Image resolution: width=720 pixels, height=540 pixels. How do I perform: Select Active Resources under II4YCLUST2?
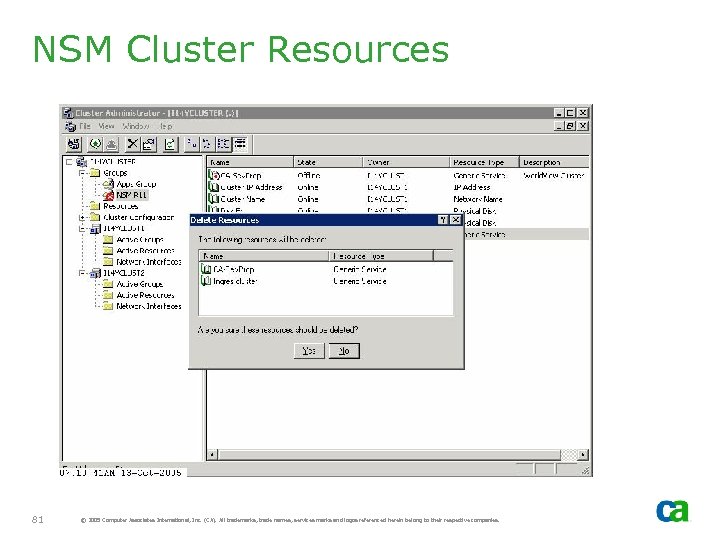tap(145, 295)
